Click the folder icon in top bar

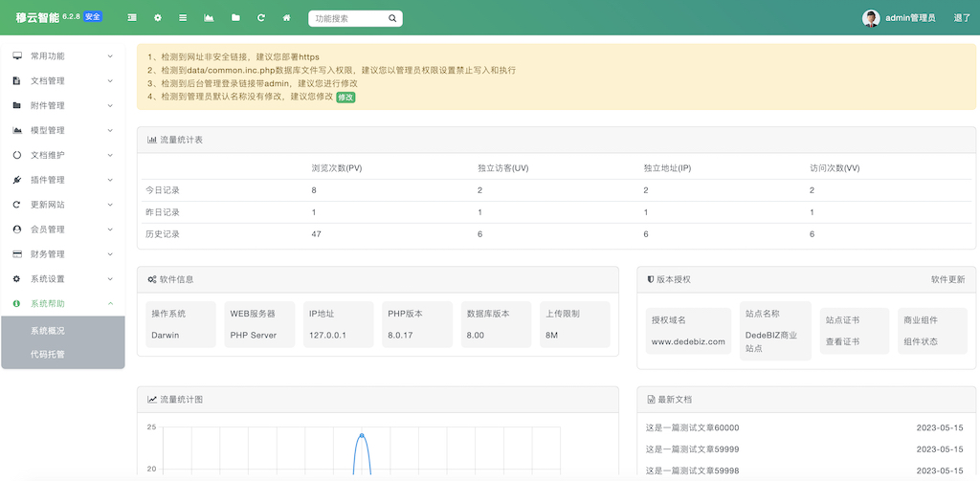pyautogui.click(x=235, y=18)
